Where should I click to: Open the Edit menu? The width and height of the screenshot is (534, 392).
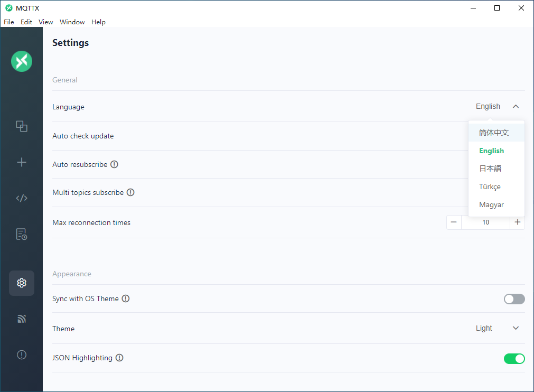(x=26, y=22)
